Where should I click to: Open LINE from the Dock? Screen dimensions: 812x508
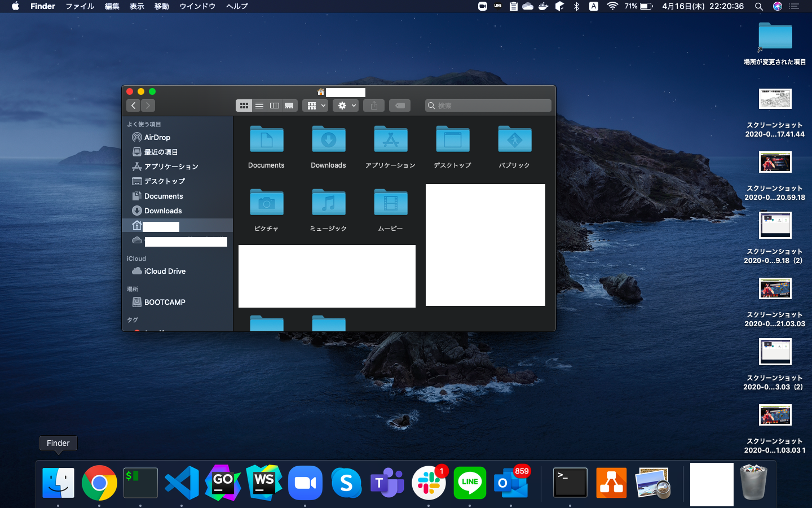pyautogui.click(x=470, y=483)
